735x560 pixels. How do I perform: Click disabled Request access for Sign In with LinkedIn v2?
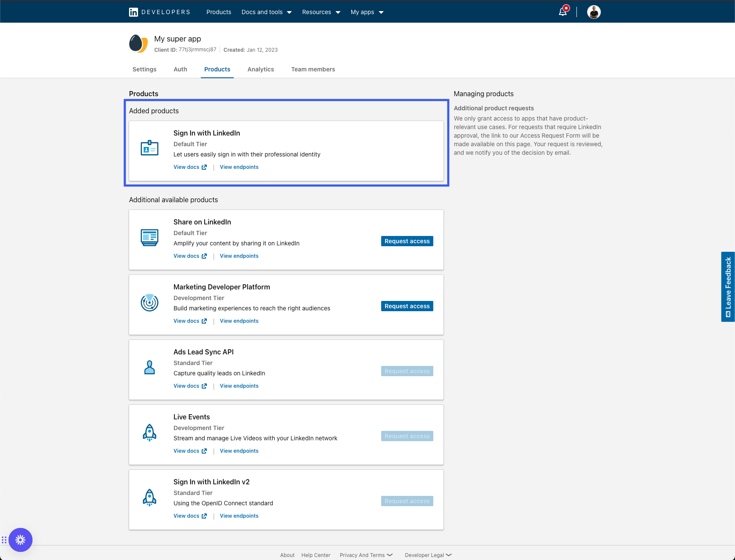tap(407, 501)
